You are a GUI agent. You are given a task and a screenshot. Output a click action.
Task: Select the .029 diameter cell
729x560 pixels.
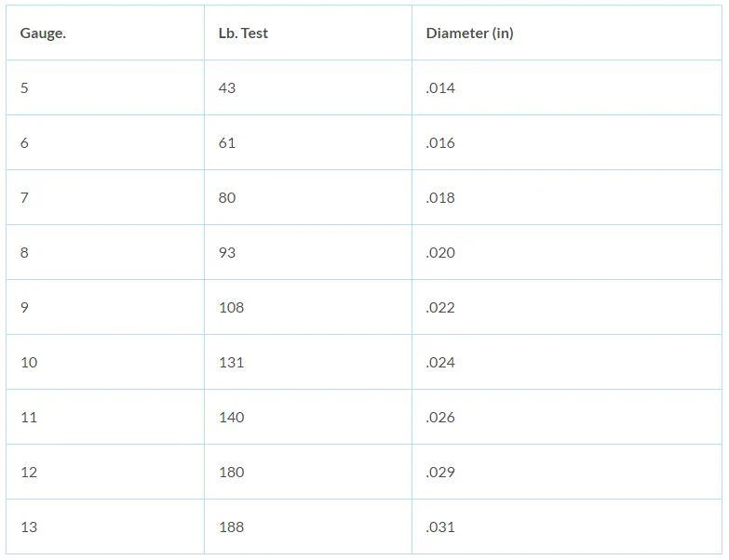point(440,473)
